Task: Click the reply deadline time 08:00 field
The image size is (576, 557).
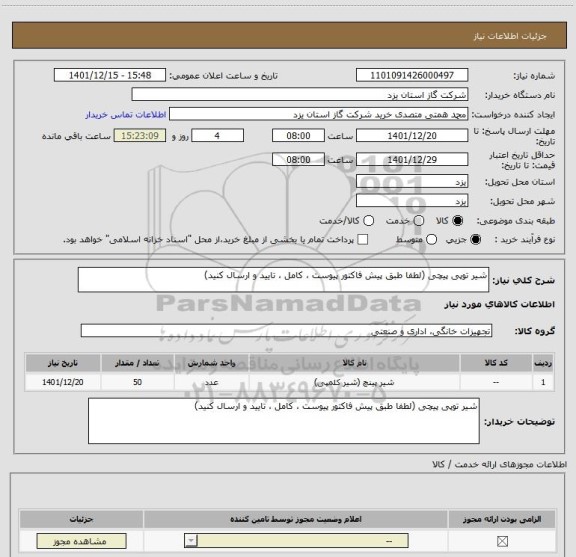Action: click(x=298, y=136)
